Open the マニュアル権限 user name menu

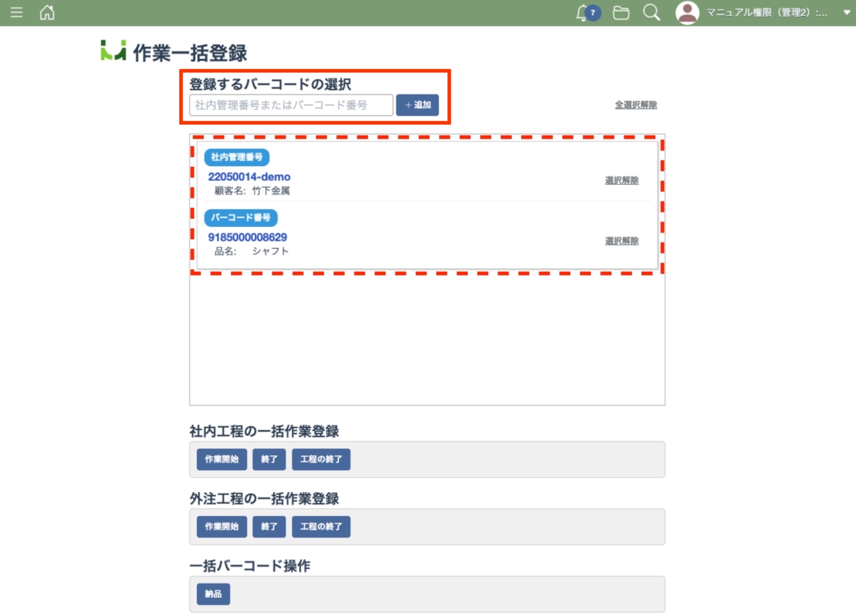pyautogui.click(x=766, y=13)
